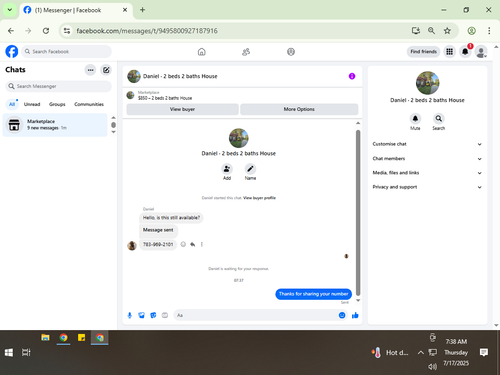Open the account profile menu
This screenshot has height=375, width=500.
pyautogui.click(x=481, y=52)
